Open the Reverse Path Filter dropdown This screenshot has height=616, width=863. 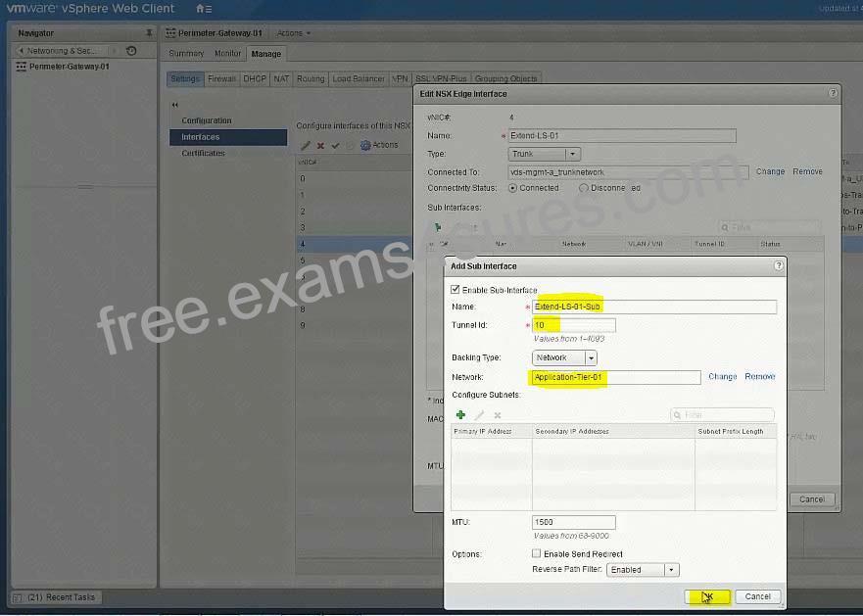643,570
